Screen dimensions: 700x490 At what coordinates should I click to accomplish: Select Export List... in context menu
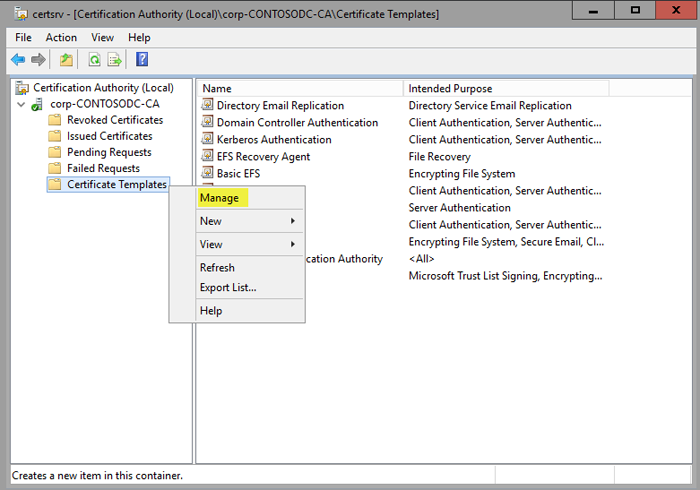pos(228,288)
